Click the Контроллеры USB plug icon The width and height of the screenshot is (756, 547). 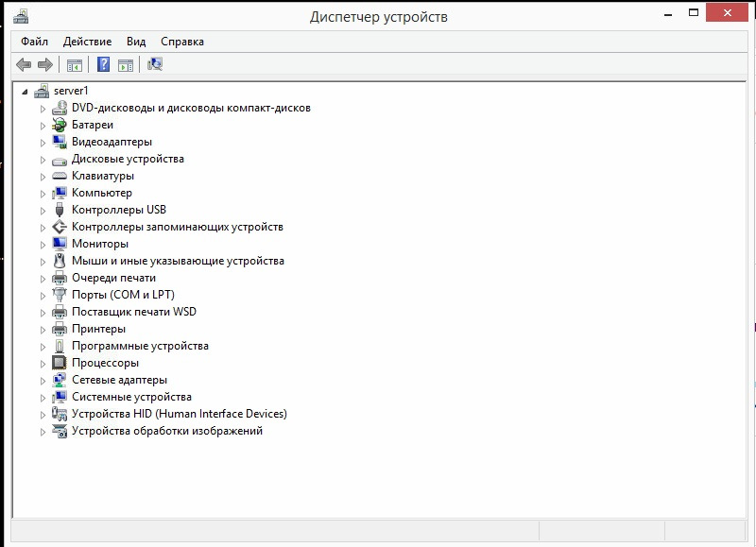click(60, 210)
